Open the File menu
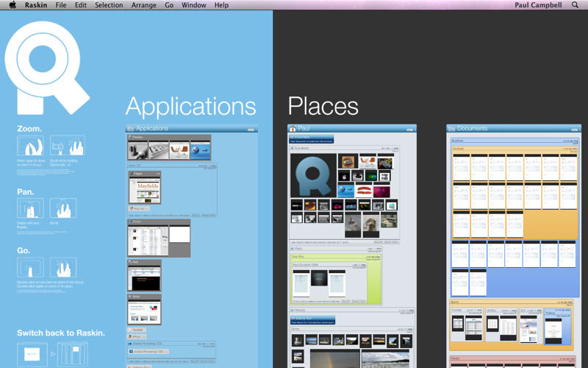588x368 pixels. point(61,5)
